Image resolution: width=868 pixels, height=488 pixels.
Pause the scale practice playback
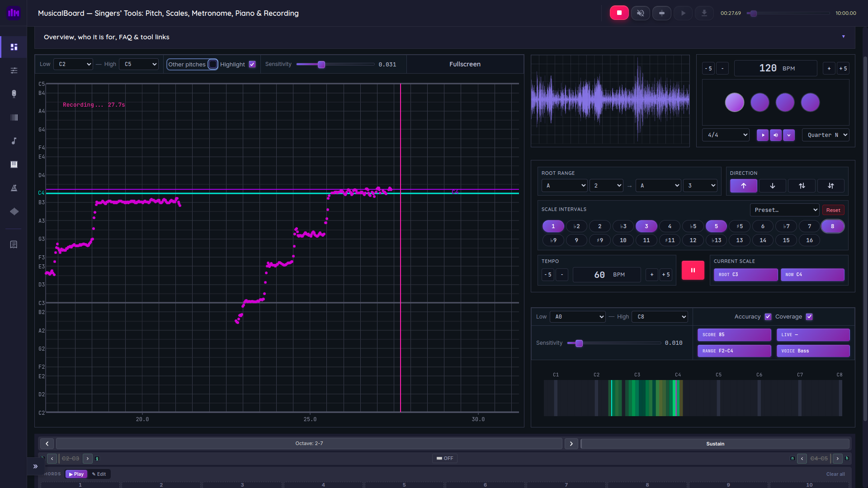click(x=693, y=270)
